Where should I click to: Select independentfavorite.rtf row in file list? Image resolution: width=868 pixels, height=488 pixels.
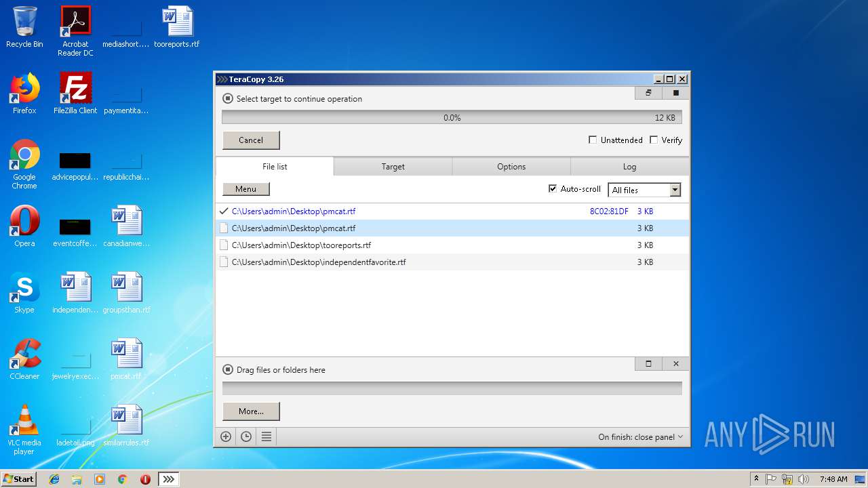pyautogui.click(x=452, y=262)
